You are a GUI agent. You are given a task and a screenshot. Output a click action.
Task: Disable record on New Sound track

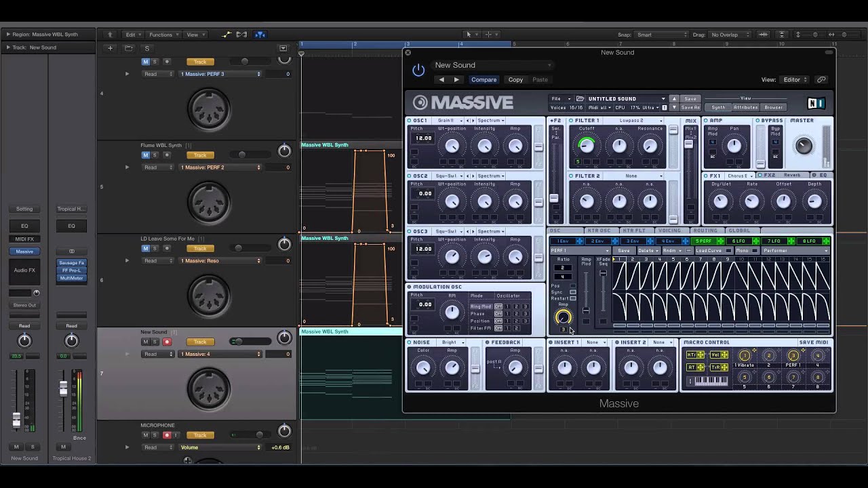pos(167,342)
